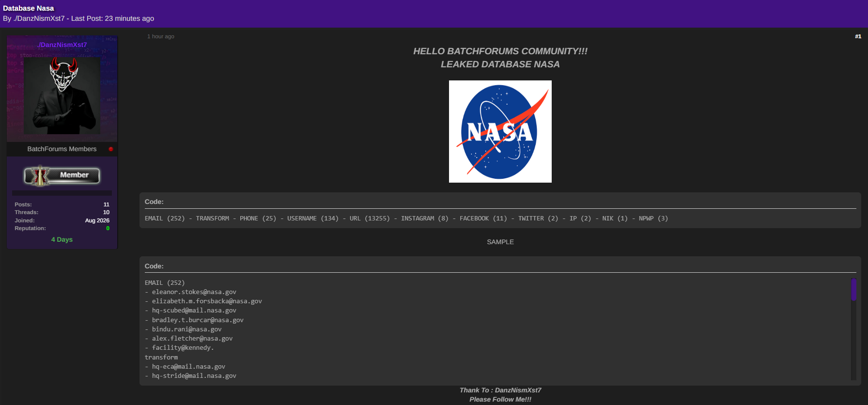Click the EMAIL (252) header line in the sample

coord(165,283)
